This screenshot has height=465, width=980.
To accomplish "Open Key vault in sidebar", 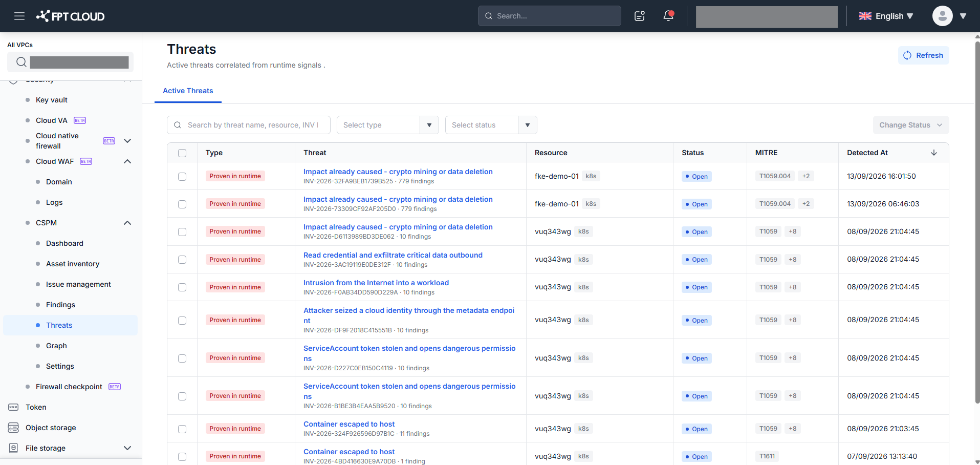I will 52,100.
